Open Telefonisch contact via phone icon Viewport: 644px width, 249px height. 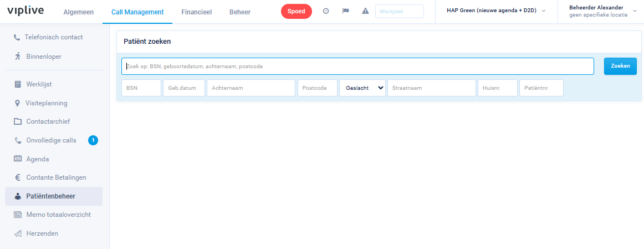(x=17, y=37)
